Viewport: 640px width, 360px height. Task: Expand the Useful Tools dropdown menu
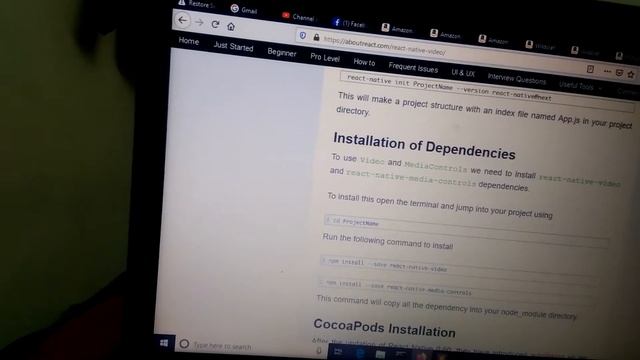pos(580,86)
